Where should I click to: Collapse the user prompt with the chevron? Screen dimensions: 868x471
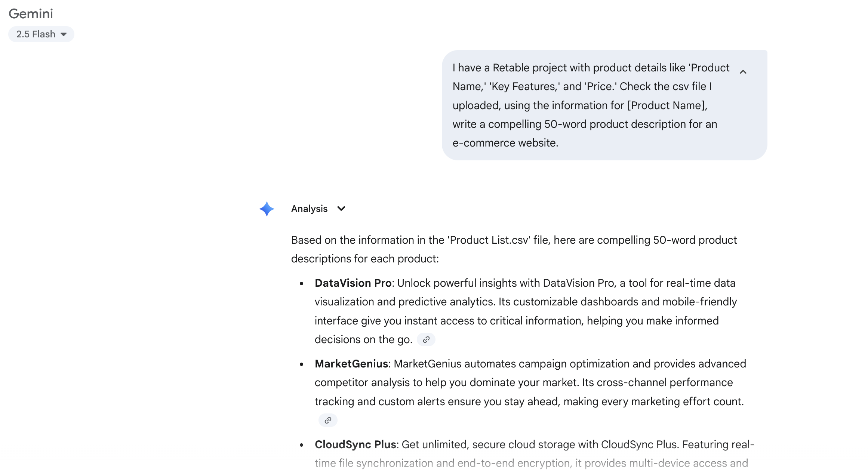[x=743, y=72]
